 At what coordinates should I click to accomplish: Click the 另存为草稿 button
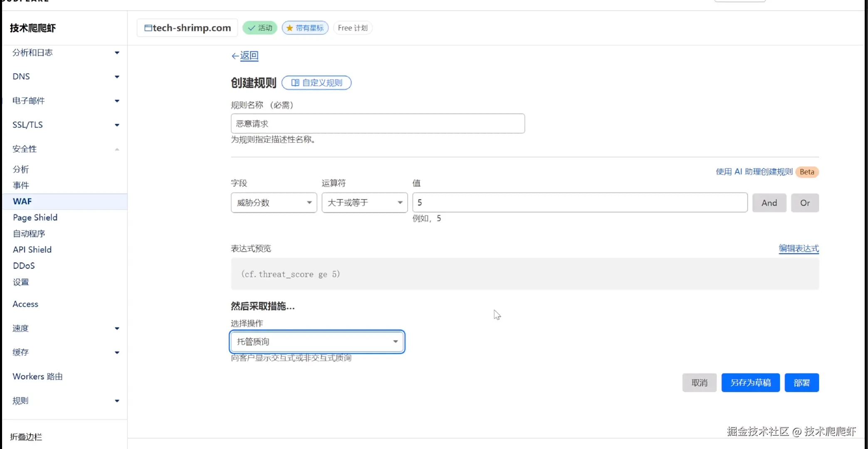(x=750, y=382)
